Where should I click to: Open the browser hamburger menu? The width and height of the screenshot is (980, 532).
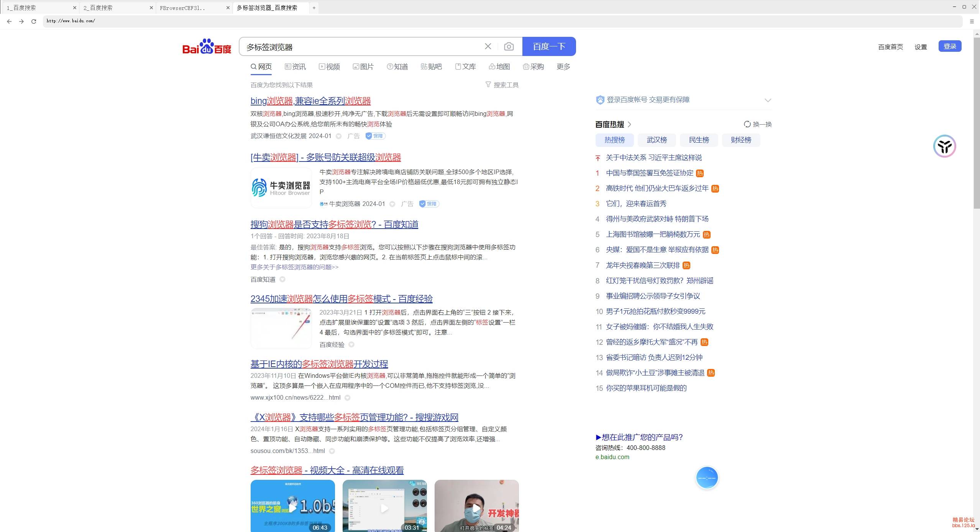(972, 21)
